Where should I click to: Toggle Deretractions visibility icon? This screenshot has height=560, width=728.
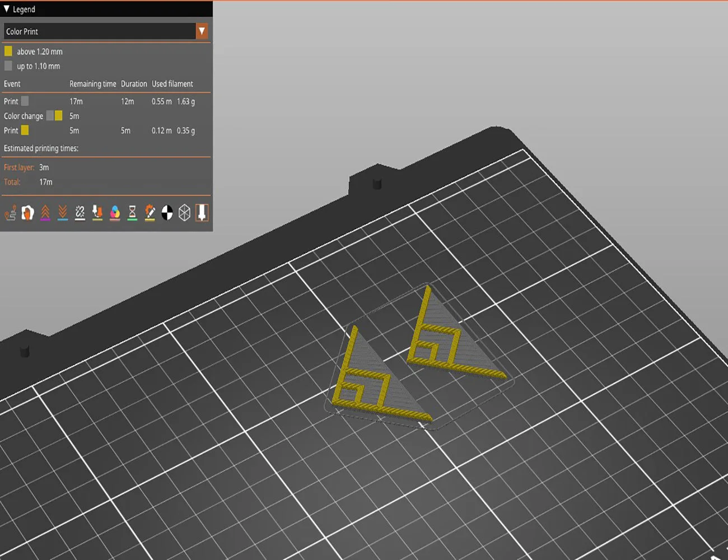[x=63, y=213]
